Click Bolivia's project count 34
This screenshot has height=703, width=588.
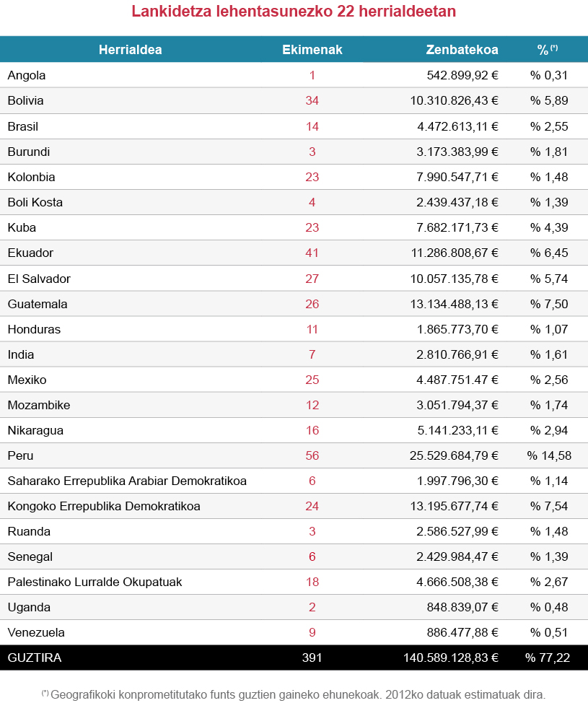click(x=312, y=100)
